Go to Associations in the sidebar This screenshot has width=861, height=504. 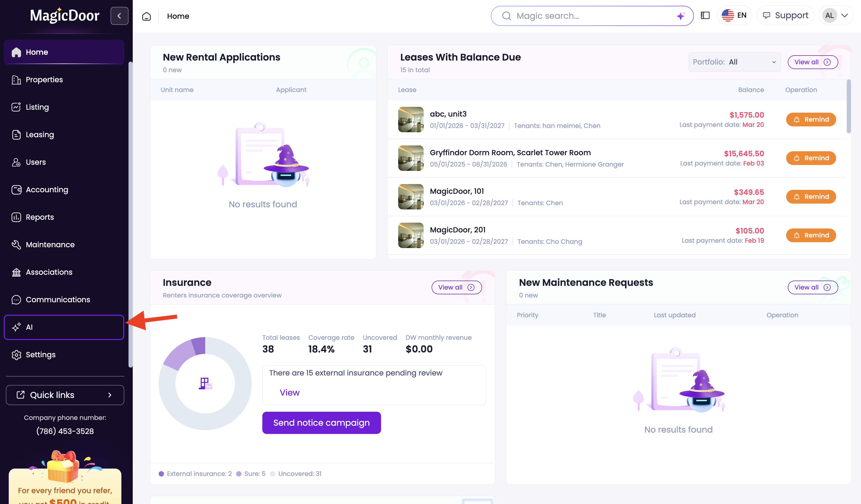click(x=49, y=272)
